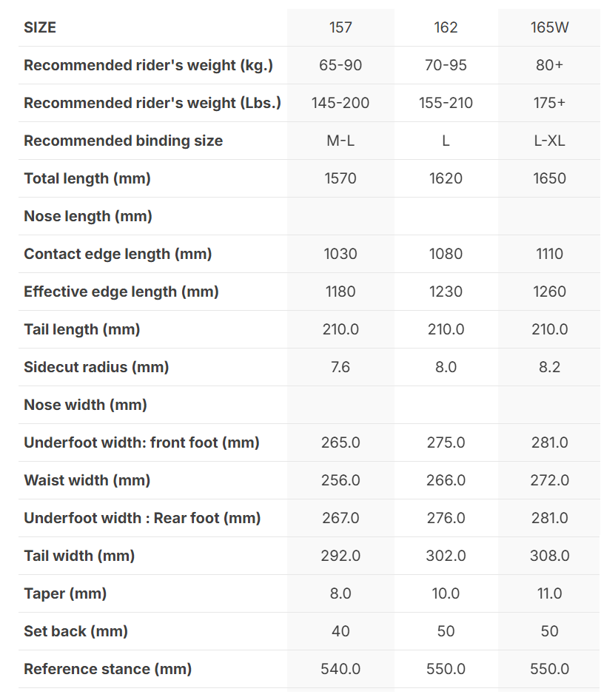Image resolution: width=601 pixels, height=700 pixels.
Task: Click the Total length (mm) row label
Action: (87, 178)
